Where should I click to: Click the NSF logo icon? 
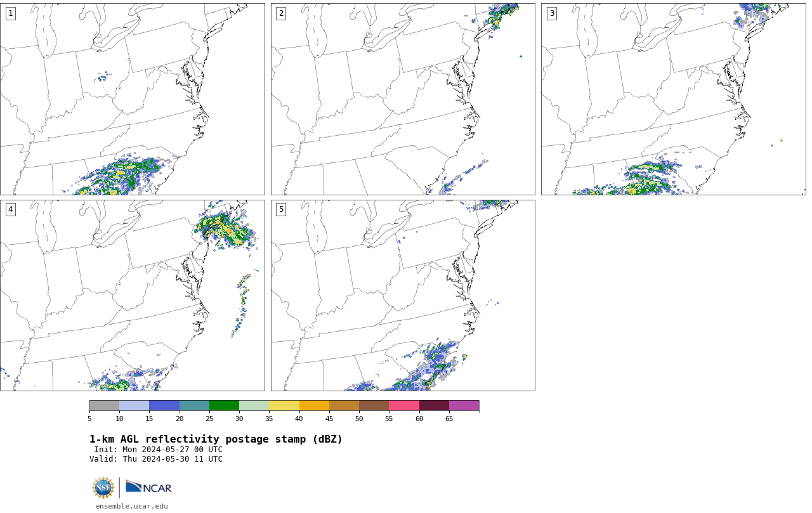click(x=103, y=488)
